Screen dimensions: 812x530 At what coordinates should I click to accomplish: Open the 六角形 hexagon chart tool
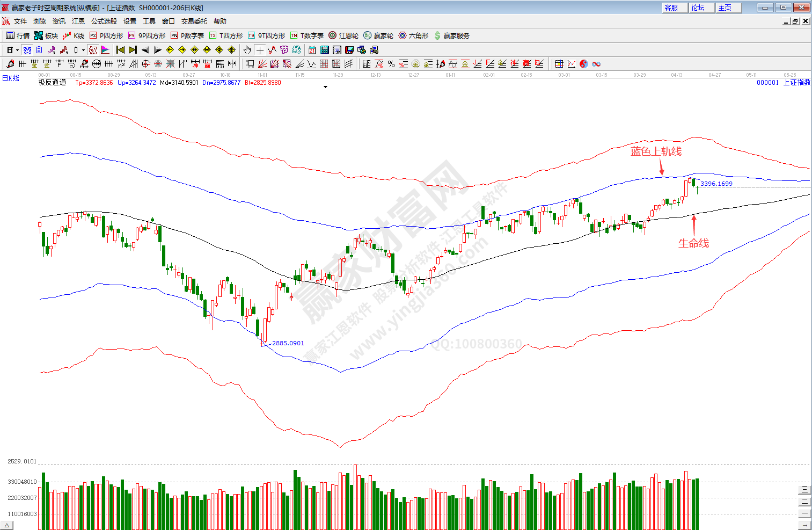[x=413, y=35]
